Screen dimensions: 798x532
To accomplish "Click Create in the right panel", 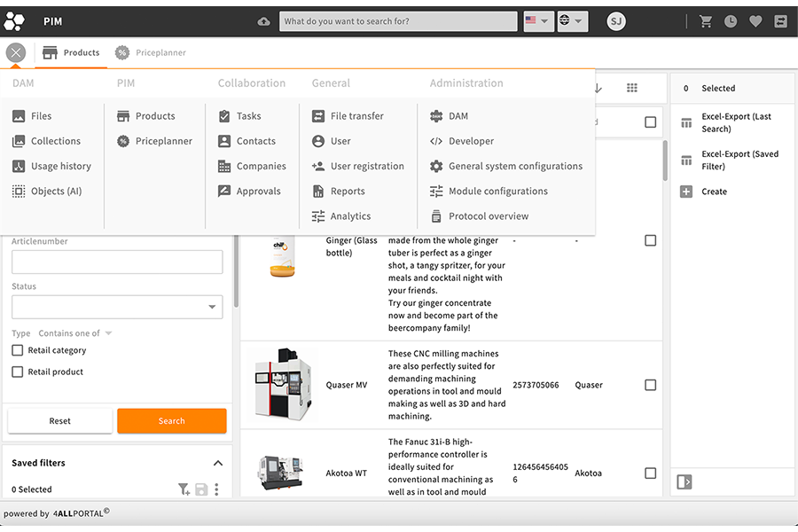I will click(x=704, y=192).
